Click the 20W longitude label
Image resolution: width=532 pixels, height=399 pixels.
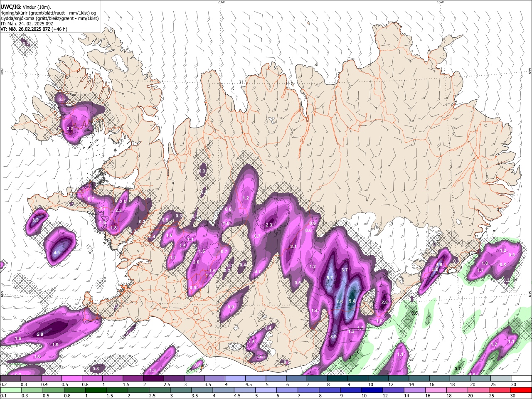[221, 2]
